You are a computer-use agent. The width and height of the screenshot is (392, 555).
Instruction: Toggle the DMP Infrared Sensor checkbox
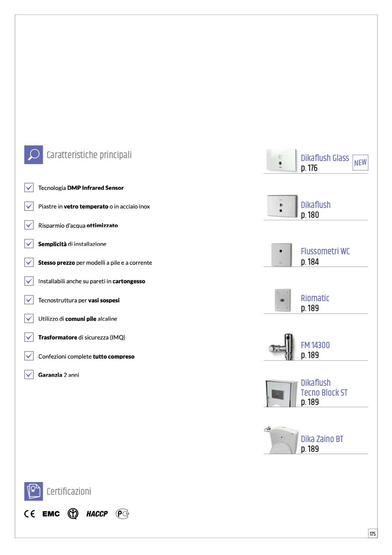pyautogui.click(x=29, y=188)
